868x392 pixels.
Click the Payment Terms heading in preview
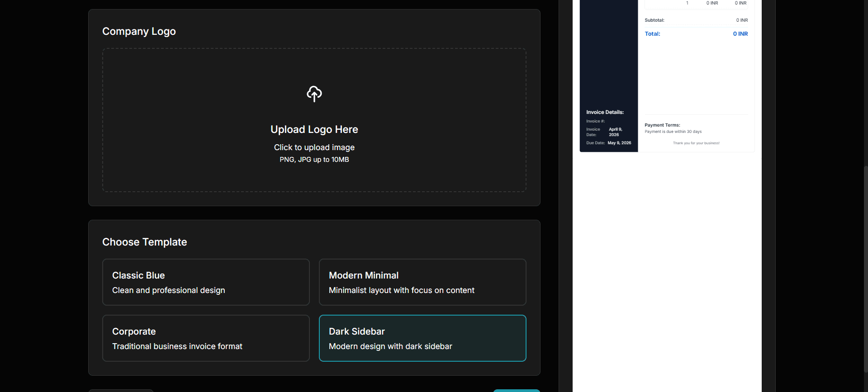[662, 125]
